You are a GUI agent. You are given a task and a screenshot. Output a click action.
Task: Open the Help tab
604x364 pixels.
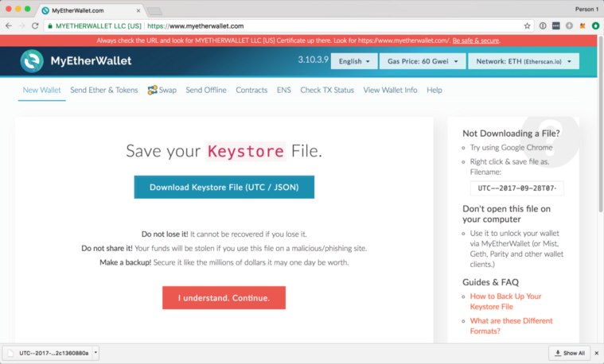pyautogui.click(x=434, y=90)
